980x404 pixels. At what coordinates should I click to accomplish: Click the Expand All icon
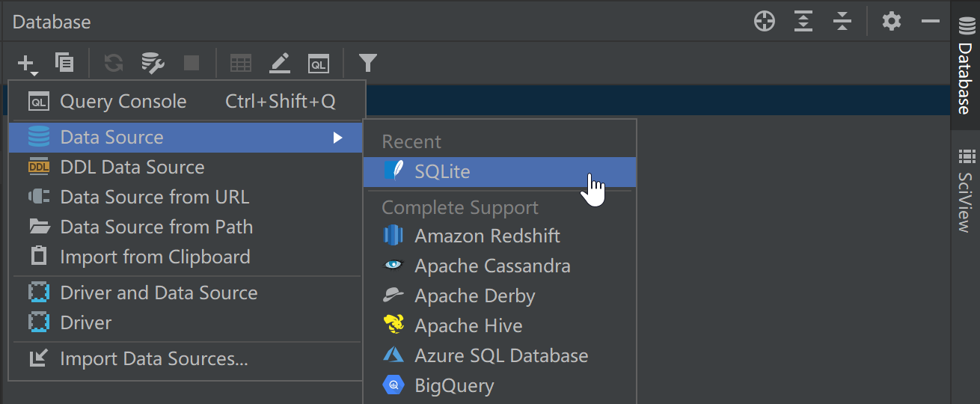coord(803,22)
